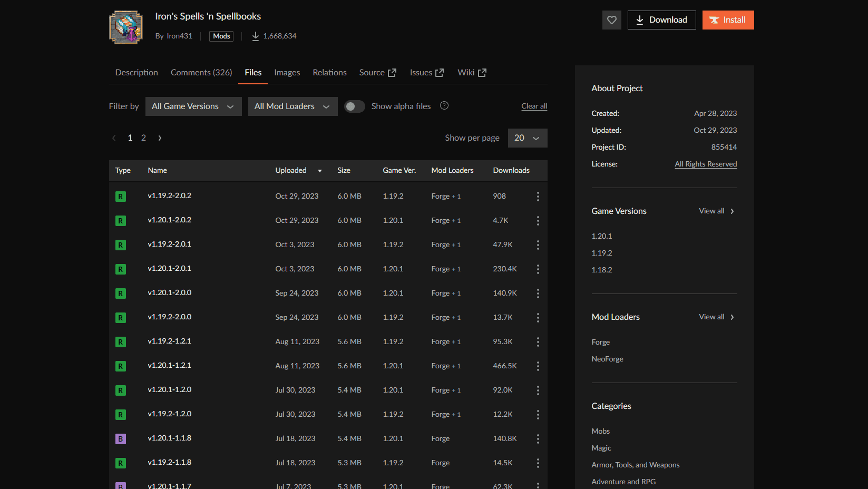Open the three-dot menu for v1.19.2-2.0.2
This screenshot has height=489, width=868.
click(x=538, y=197)
